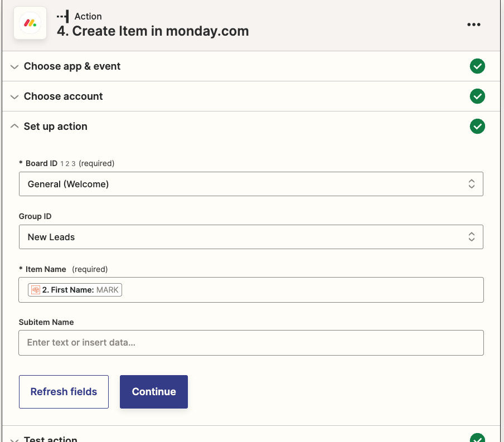Click the Subitem Name input field

point(251,342)
